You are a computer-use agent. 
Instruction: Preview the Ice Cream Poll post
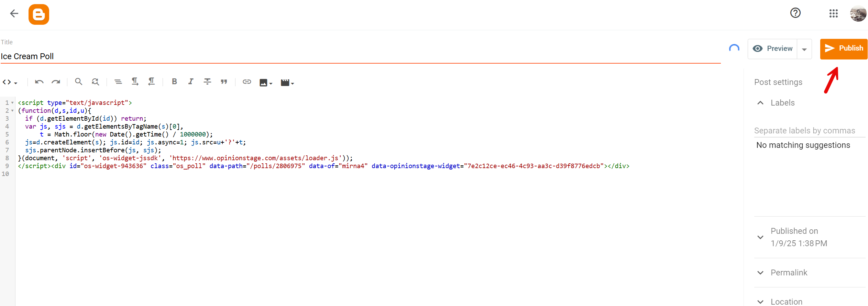tap(773, 49)
